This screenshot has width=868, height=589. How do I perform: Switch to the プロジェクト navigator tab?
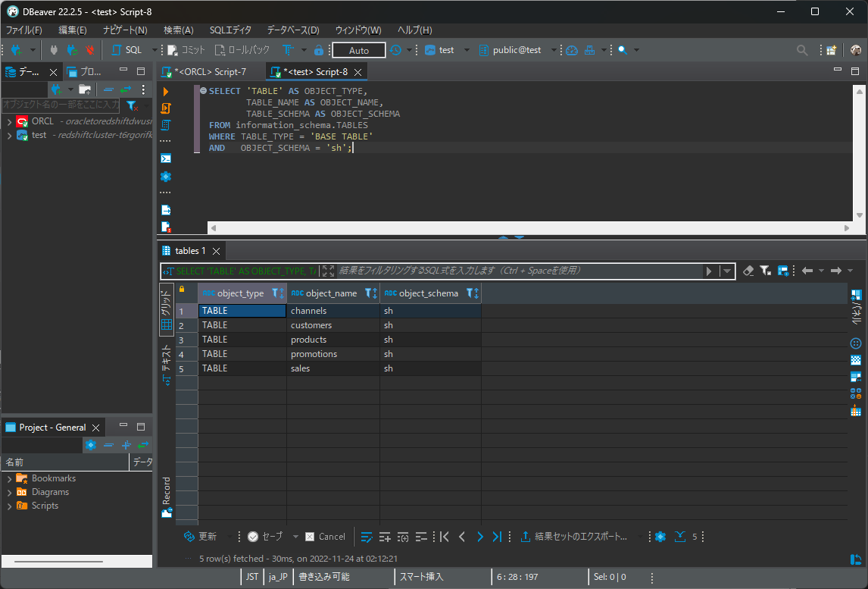83,71
